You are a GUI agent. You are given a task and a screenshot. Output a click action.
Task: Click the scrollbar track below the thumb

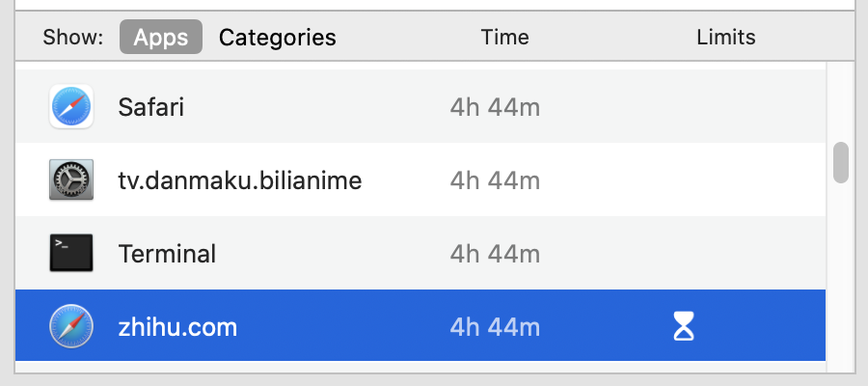coord(841,277)
